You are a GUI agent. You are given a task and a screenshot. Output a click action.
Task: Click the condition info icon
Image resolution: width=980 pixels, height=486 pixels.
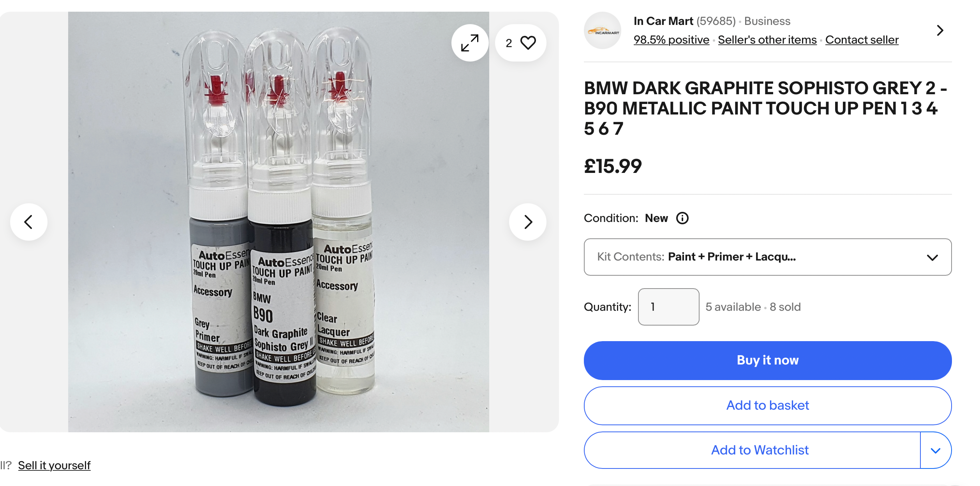click(x=682, y=218)
